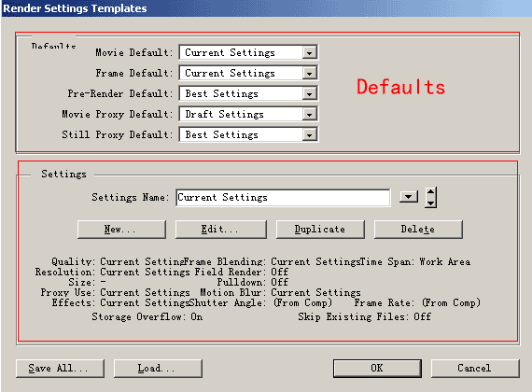The width and height of the screenshot is (532, 392).
Task: Click the stepper up arrow beside Settings Name
Action: (x=430, y=192)
